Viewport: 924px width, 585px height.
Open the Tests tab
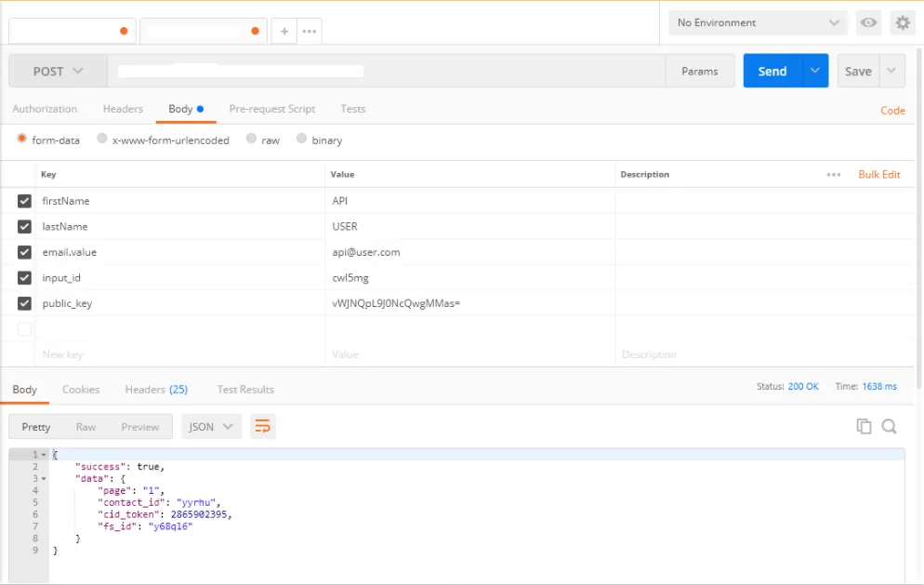353,109
